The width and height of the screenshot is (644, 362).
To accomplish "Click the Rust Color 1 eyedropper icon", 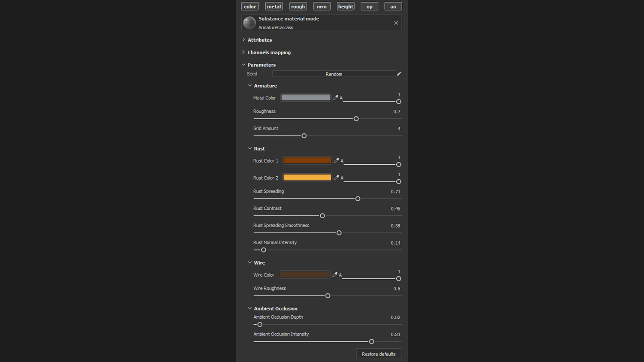I will (337, 160).
